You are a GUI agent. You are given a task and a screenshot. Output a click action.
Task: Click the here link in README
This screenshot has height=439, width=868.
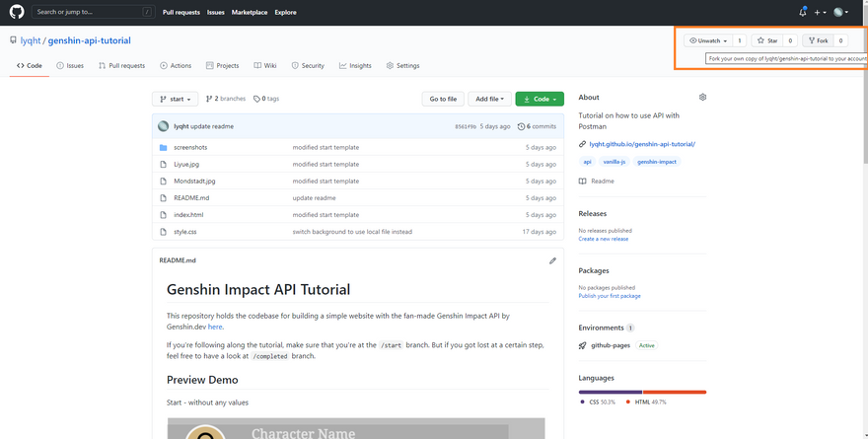pos(215,327)
